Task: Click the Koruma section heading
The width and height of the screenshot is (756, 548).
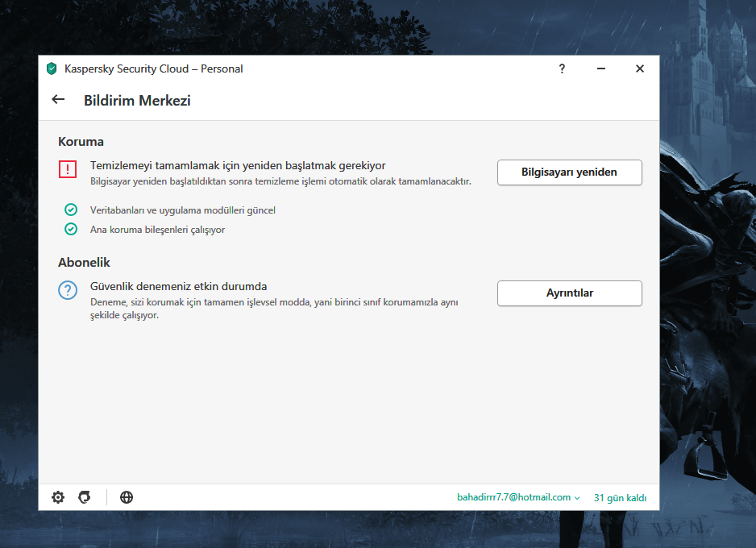Action: click(81, 142)
